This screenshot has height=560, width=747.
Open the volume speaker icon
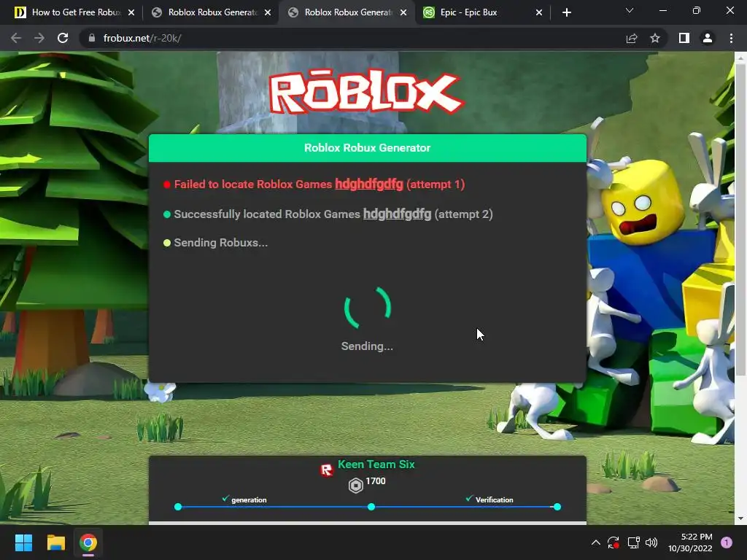651,542
